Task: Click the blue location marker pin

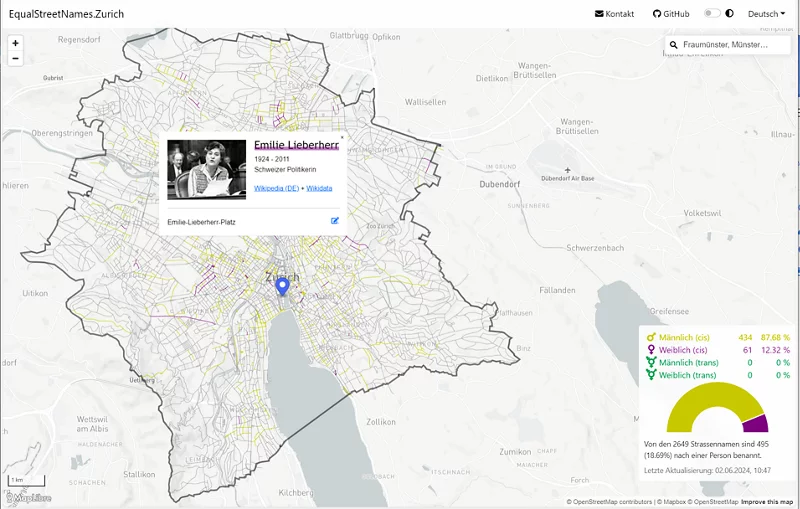Action: (x=282, y=287)
